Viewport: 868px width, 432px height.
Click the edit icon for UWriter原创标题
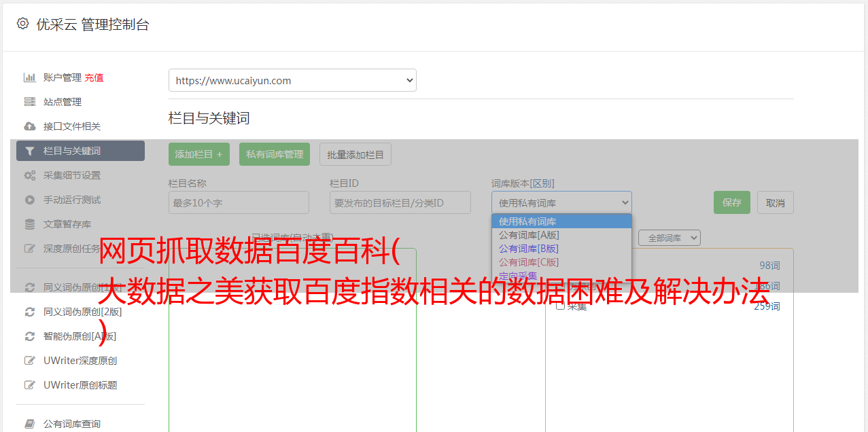tap(29, 385)
